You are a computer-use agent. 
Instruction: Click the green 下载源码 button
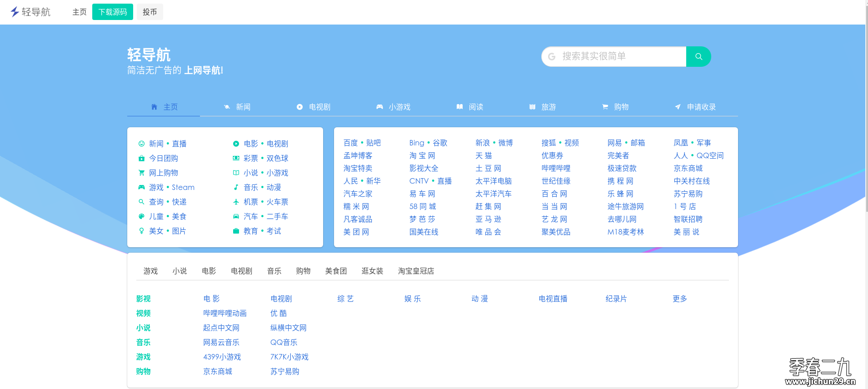point(113,12)
